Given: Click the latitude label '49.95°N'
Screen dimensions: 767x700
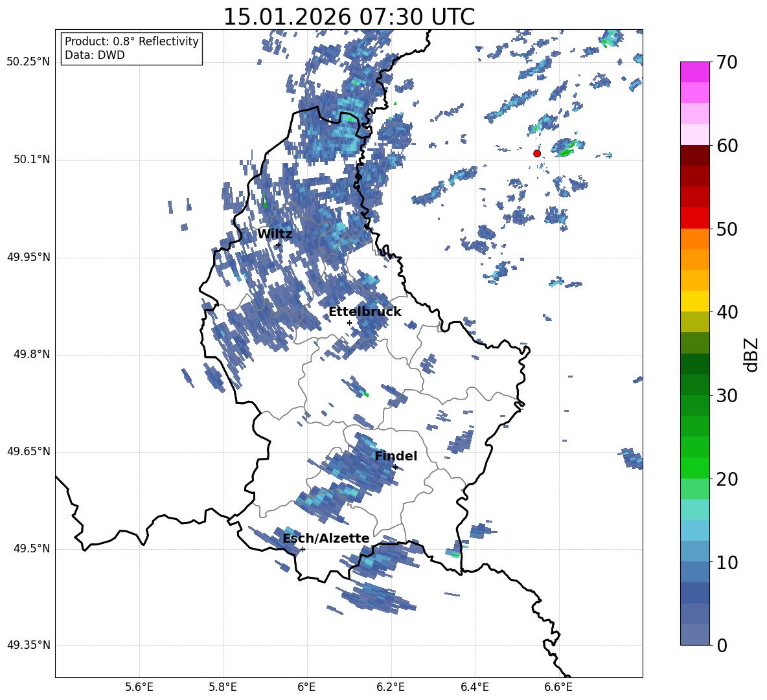Looking at the screenshot, I should click(29, 257).
